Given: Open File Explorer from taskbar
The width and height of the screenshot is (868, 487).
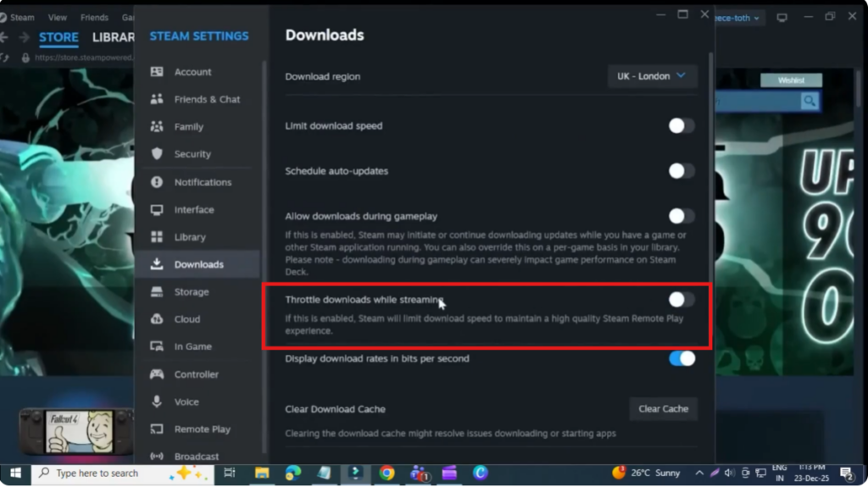Looking at the screenshot, I should pos(261,473).
